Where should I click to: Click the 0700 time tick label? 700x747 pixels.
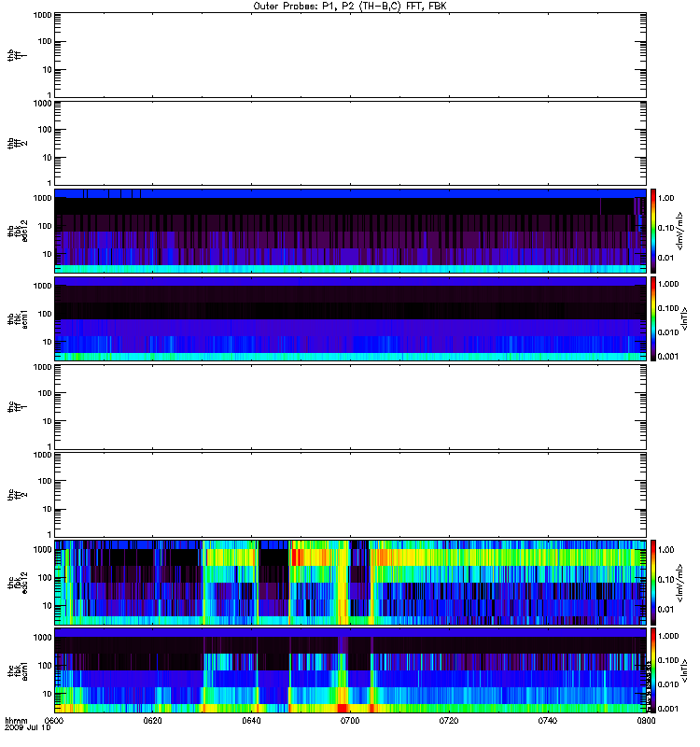pos(350,721)
